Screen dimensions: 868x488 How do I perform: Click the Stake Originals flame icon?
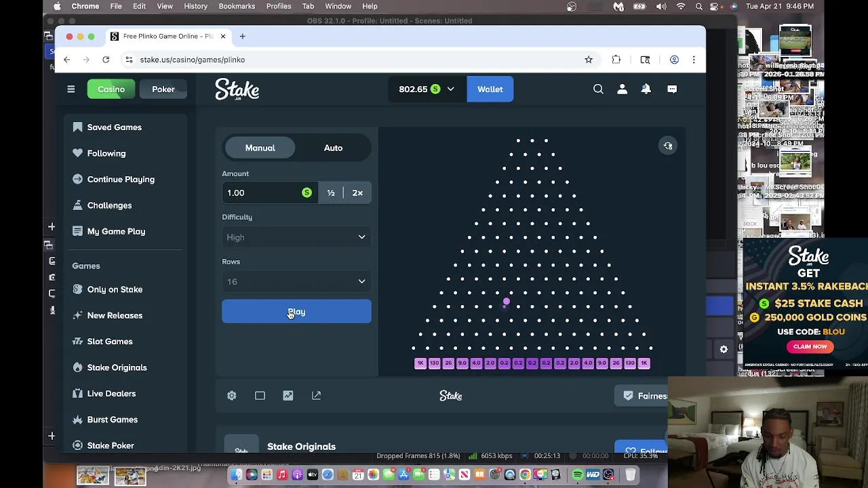point(77,367)
